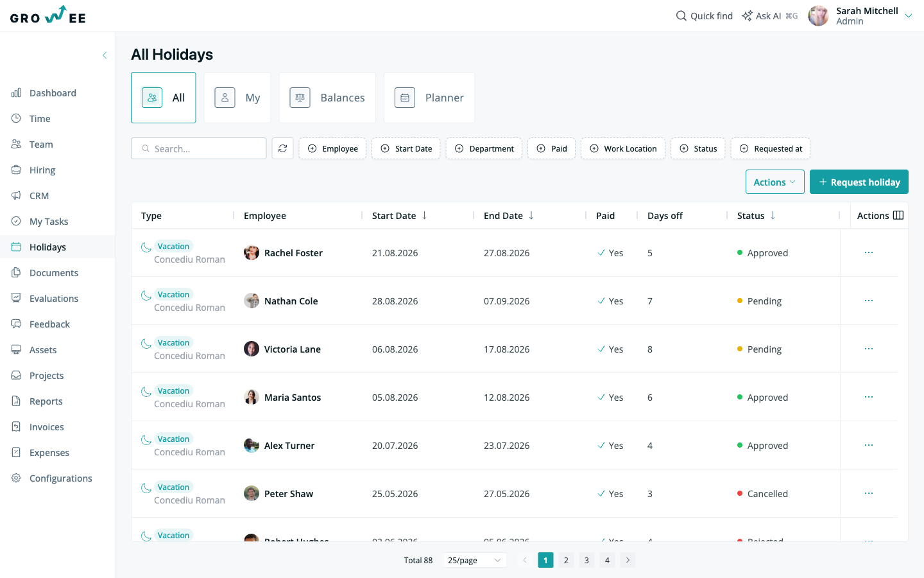Click the Documents icon in the sidebar
The height and width of the screenshot is (578, 924).
(x=16, y=273)
